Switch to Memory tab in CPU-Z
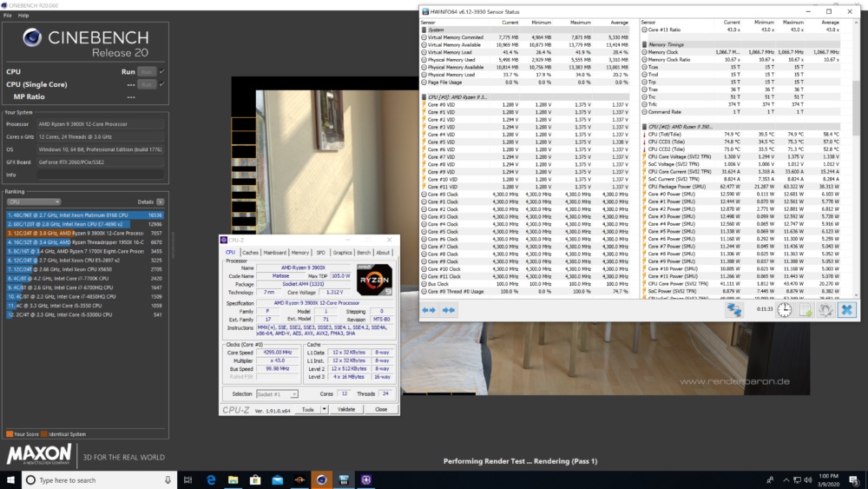 (300, 253)
